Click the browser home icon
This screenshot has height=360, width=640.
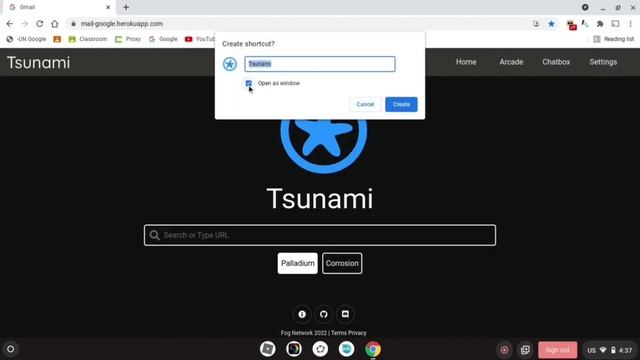[x=55, y=24]
